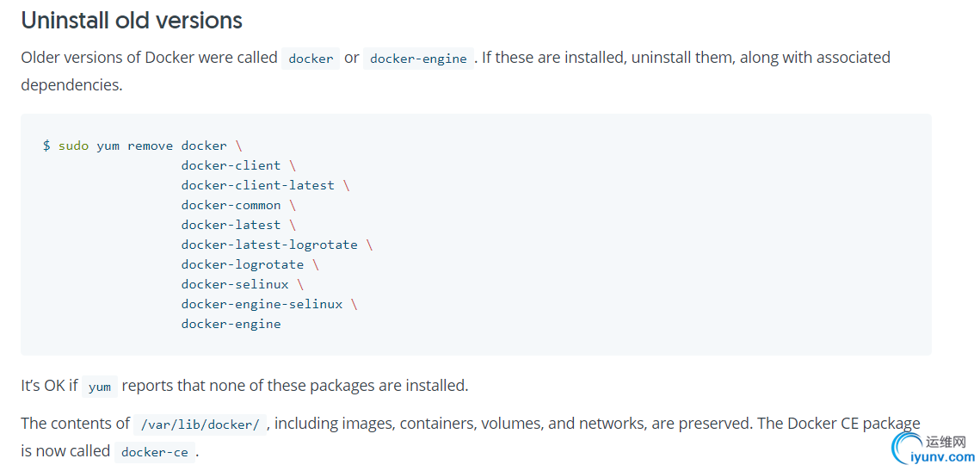Image resolution: width=980 pixels, height=471 pixels.
Task: Click the "docker-logrotate \" code line
Action: point(250,264)
